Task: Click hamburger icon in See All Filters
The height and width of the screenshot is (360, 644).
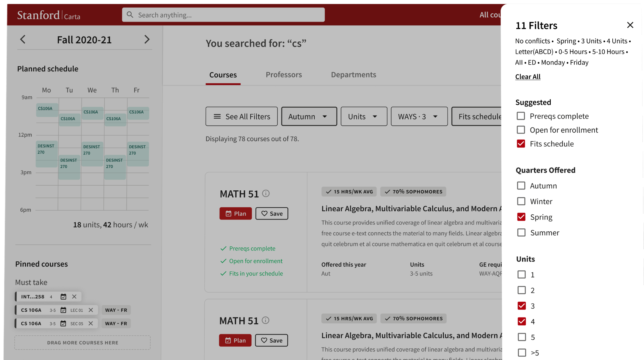Action: click(217, 116)
